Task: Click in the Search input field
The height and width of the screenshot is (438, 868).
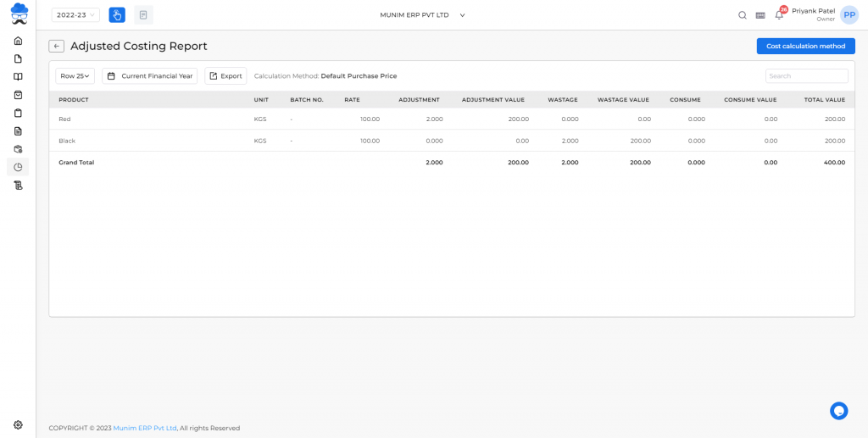Action: (x=807, y=75)
